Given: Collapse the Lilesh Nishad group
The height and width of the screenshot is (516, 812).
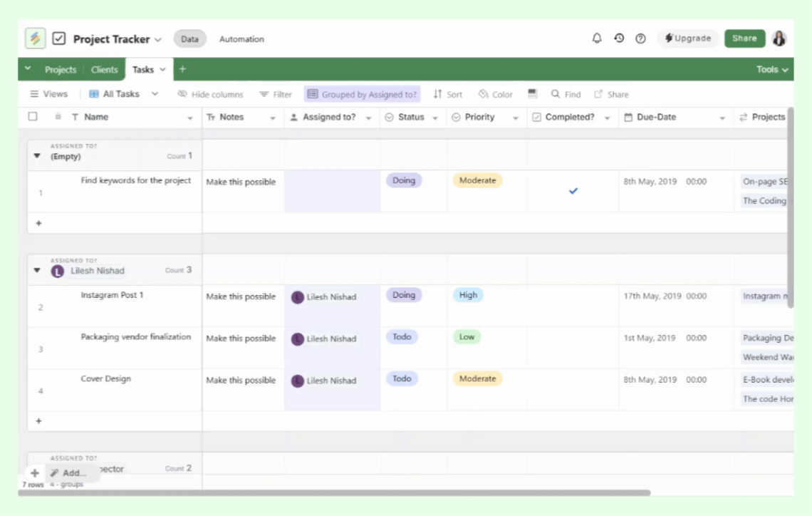Looking at the screenshot, I should click(x=37, y=271).
